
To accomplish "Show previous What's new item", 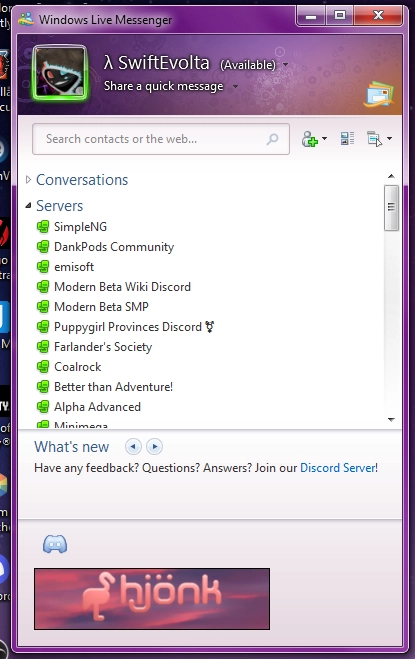I will click(133, 446).
